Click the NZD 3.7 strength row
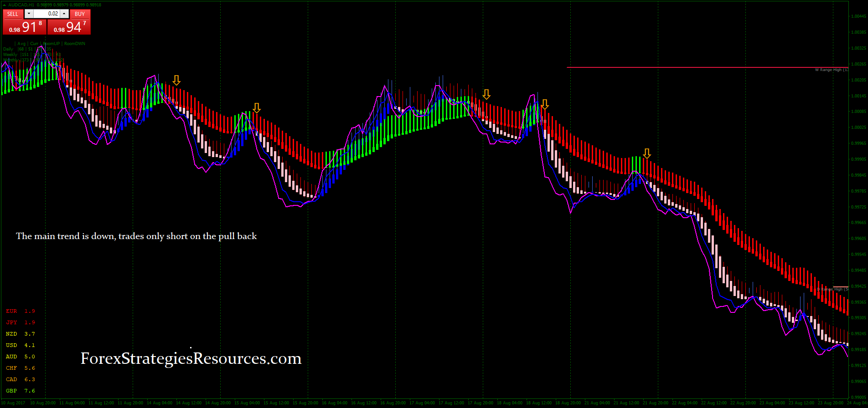 [21, 334]
